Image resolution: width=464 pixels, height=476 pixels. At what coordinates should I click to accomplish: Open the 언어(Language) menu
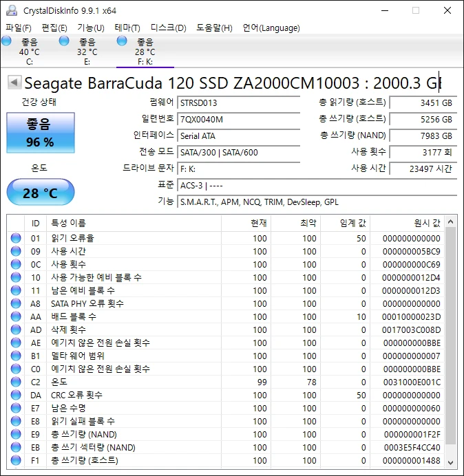point(271,28)
